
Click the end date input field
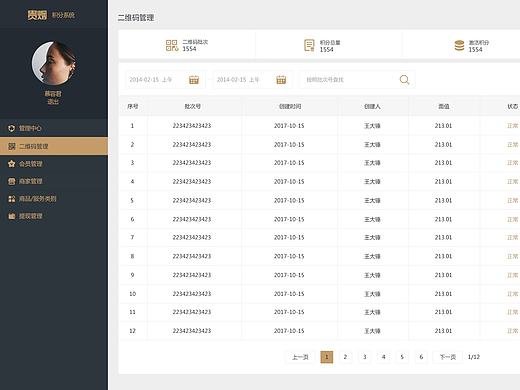tap(253, 80)
